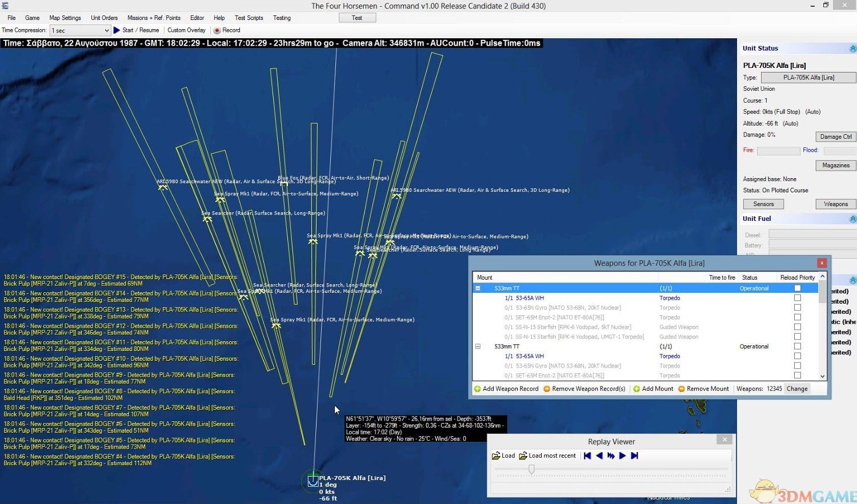Click the PLA-705K Alfa submarine map symbol

click(313, 481)
